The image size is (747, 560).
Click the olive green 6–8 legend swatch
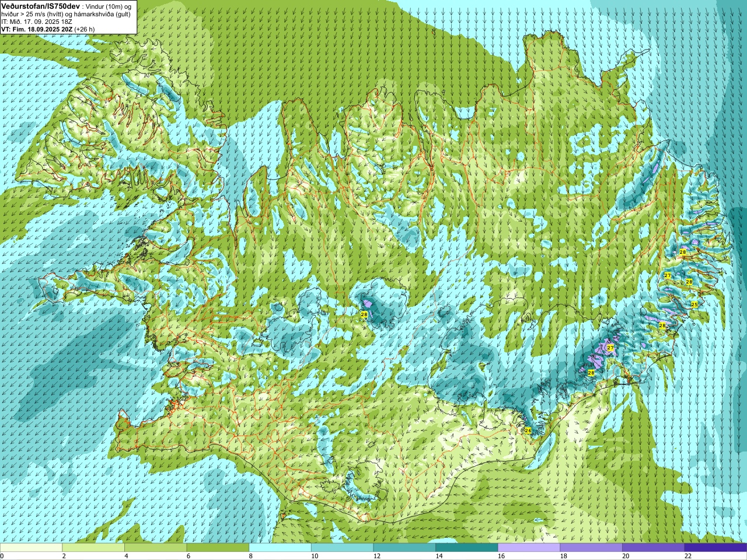[218, 548]
